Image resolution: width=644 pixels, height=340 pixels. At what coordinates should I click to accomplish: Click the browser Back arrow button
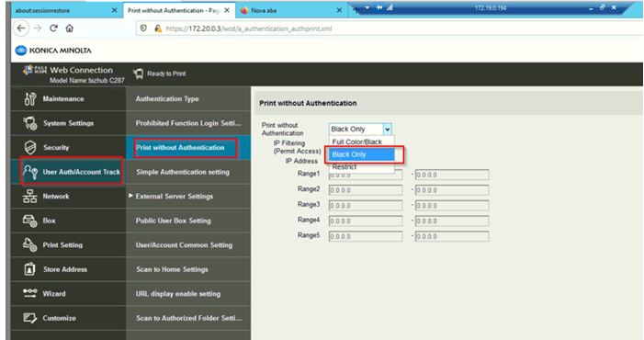(x=21, y=28)
